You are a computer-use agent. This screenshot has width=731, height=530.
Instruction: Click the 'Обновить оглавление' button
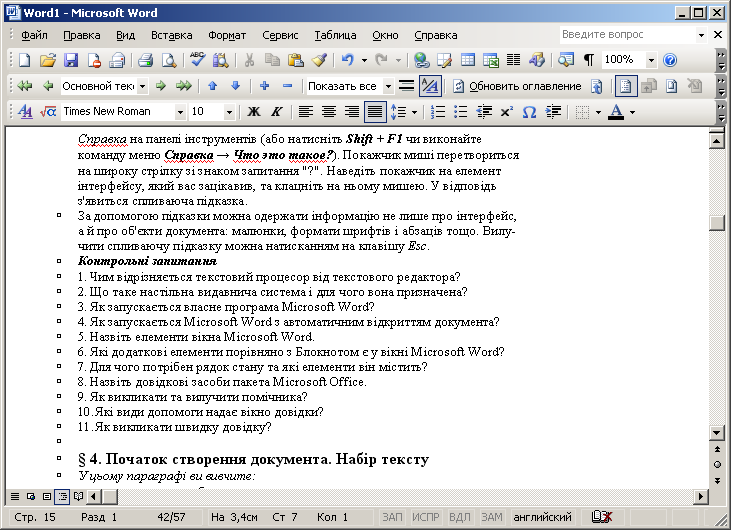(517, 86)
